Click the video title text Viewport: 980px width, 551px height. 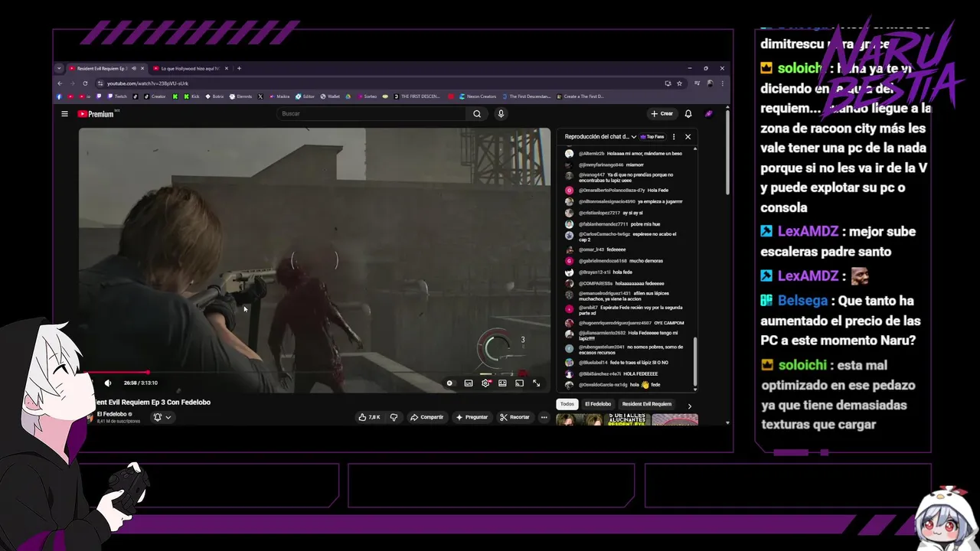pyautogui.click(x=153, y=402)
